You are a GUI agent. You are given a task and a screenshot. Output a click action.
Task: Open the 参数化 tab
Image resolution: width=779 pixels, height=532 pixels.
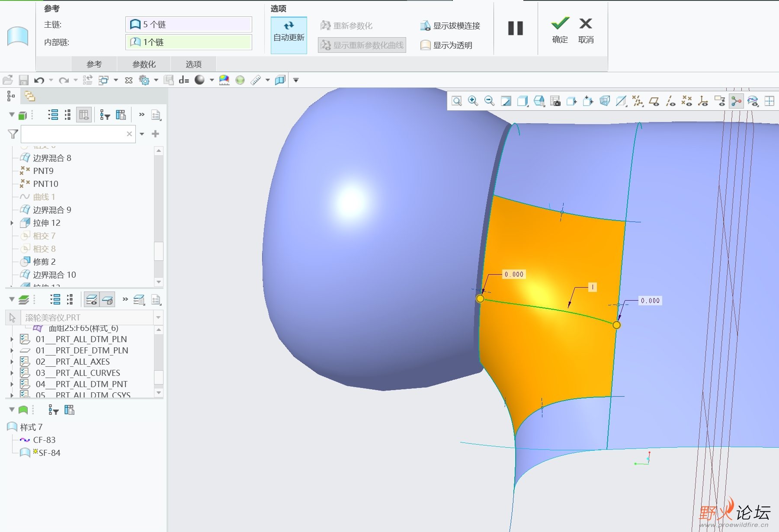tap(144, 64)
